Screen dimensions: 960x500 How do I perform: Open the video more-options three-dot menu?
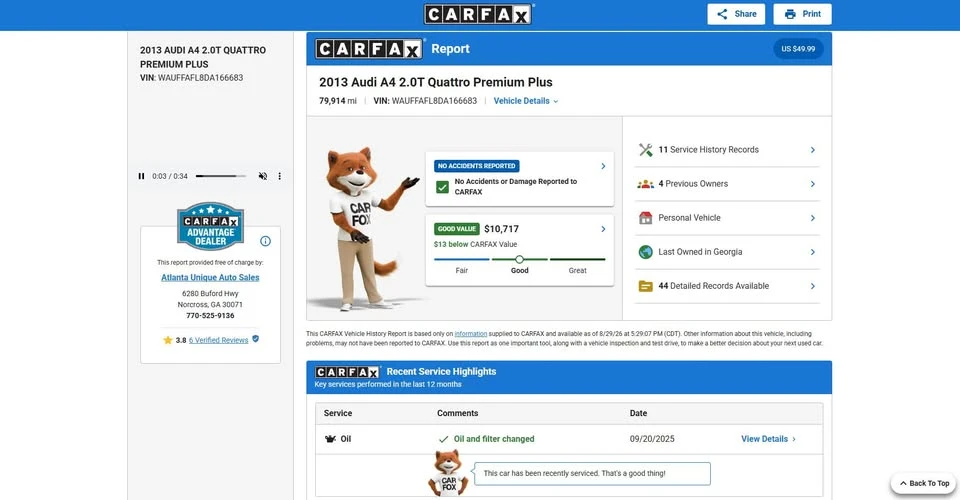pyautogui.click(x=280, y=176)
